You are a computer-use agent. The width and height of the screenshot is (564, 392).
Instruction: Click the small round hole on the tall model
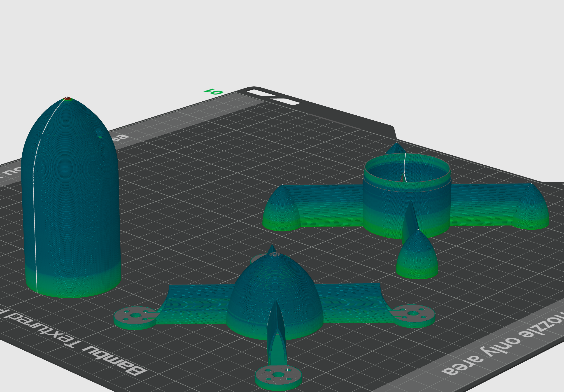(99, 133)
